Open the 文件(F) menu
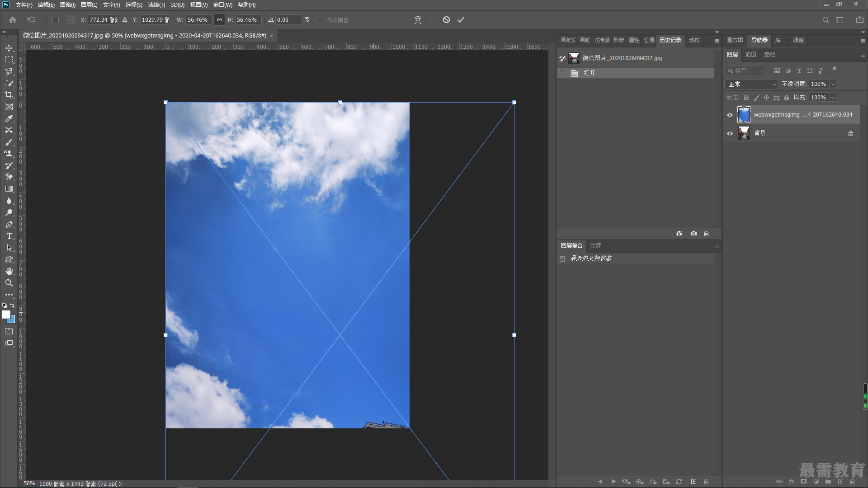 (x=24, y=5)
